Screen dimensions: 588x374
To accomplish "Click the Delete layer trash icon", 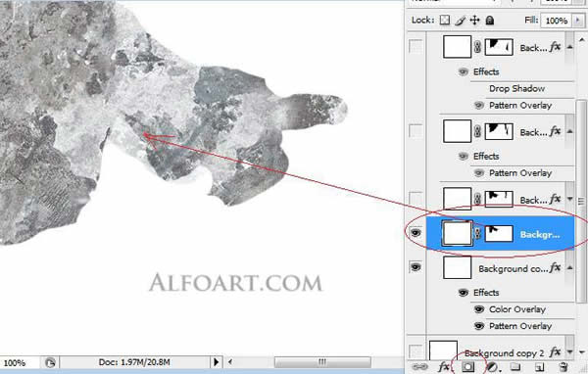I will (563, 367).
